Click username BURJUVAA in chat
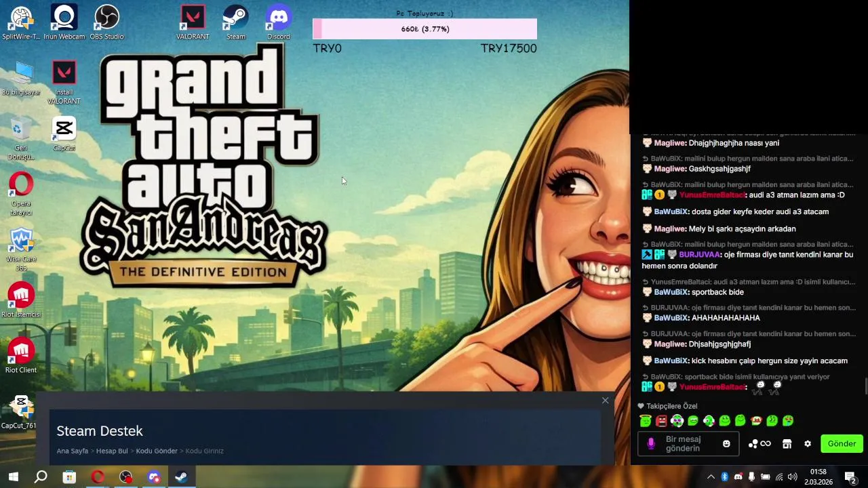This screenshot has height=488, width=868. click(x=699, y=255)
